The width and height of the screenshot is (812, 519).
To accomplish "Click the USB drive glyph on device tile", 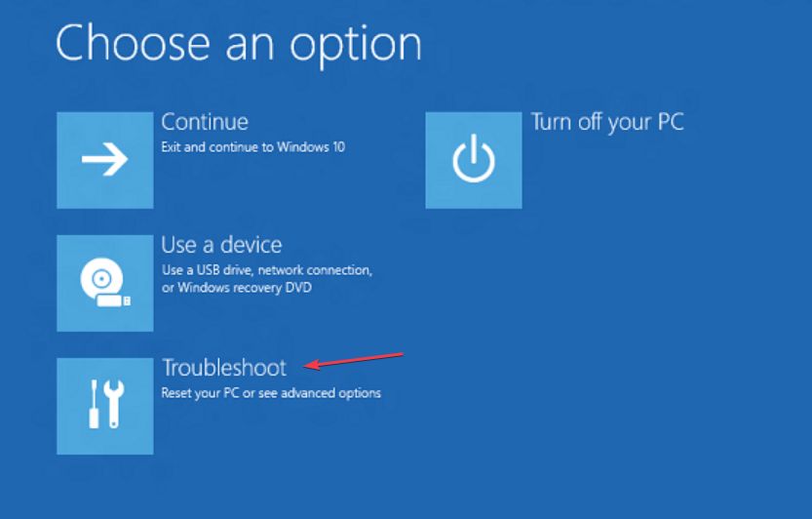I will tap(114, 300).
